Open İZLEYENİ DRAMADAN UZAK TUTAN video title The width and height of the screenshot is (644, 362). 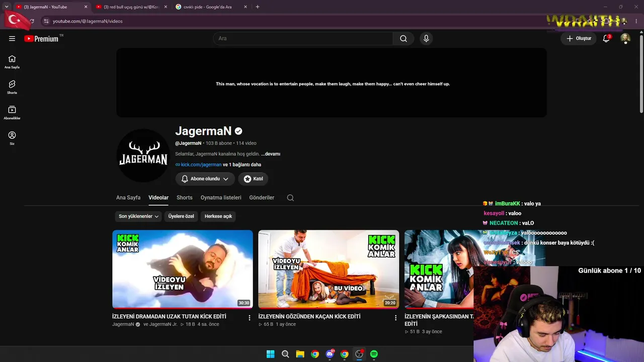click(x=169, y=317)
